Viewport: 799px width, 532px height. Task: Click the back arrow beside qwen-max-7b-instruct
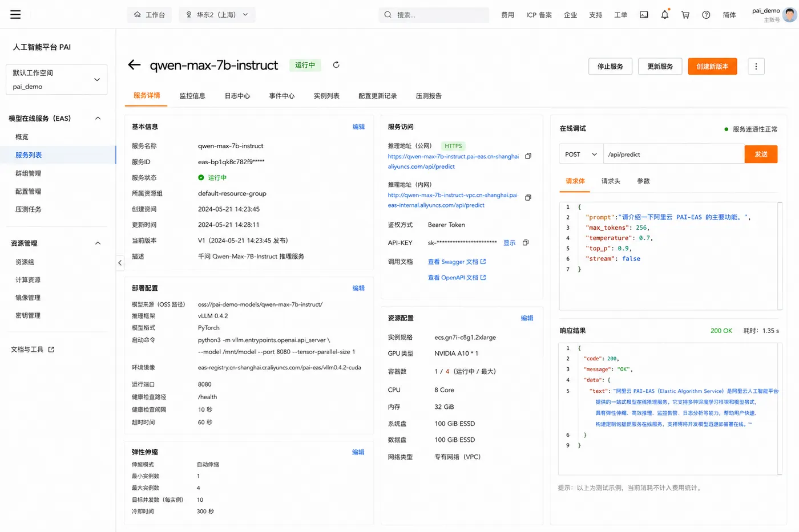pos(134,65)
